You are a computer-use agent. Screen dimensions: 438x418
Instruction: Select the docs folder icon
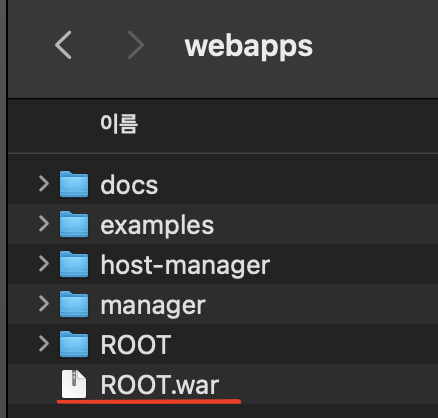coord(74,184)
